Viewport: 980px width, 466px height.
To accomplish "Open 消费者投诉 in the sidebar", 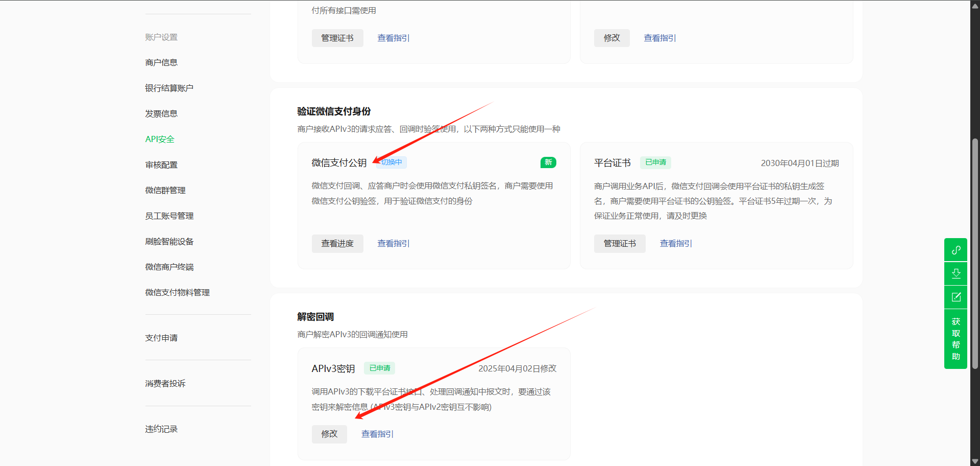I will pos(165,383).
